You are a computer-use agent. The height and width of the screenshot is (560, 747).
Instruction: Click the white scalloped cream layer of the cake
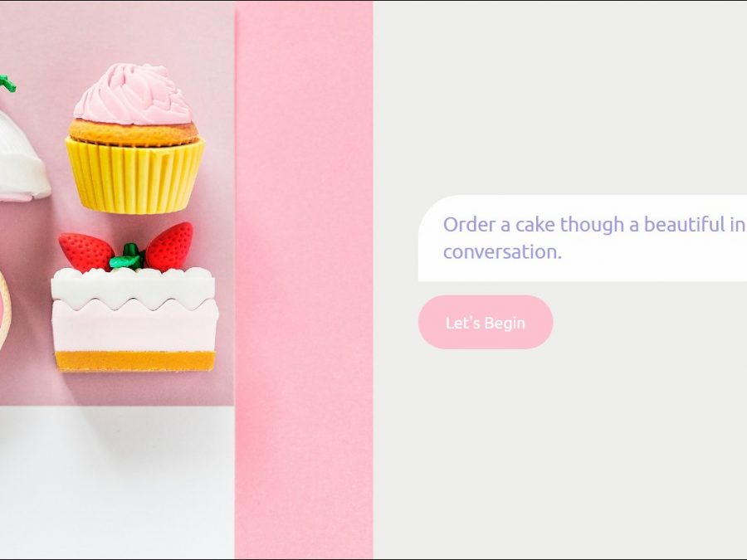click(133, 289)
